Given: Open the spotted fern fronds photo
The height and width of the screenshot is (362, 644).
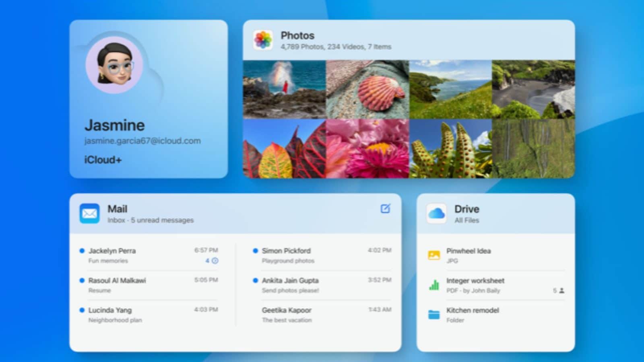Looking at the screenshot, I should click(450, 148).
